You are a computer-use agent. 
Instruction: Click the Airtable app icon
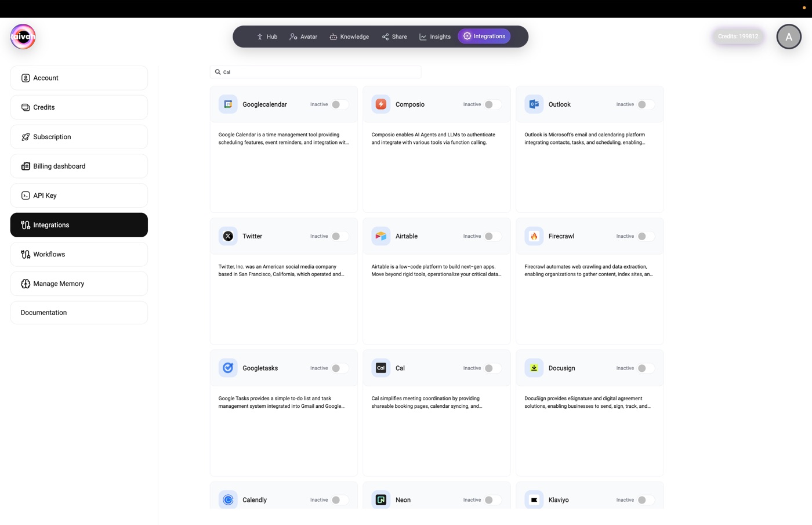click(381, 236)
